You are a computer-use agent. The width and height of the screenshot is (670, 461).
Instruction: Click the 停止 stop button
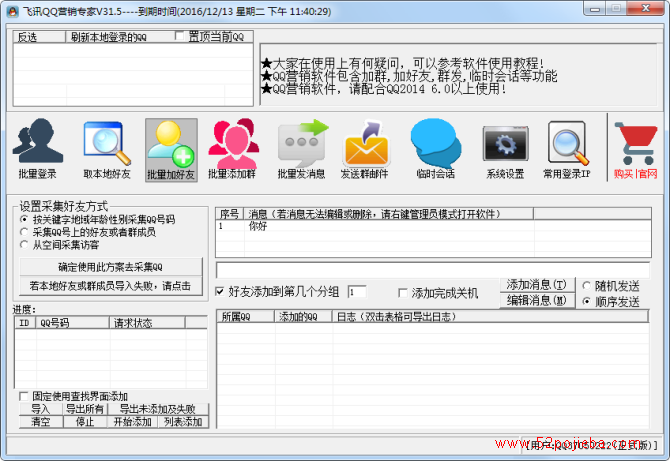coord(85,422)
